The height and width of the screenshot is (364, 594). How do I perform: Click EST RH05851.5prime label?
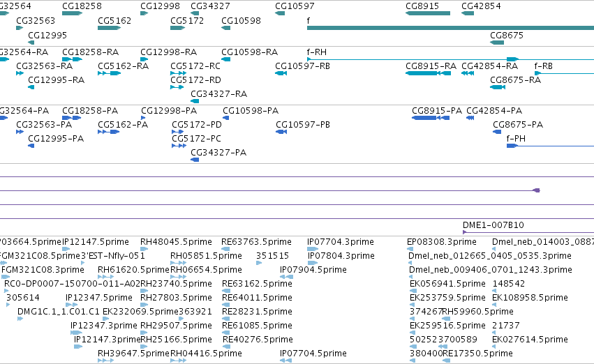(x=206, y=256)
